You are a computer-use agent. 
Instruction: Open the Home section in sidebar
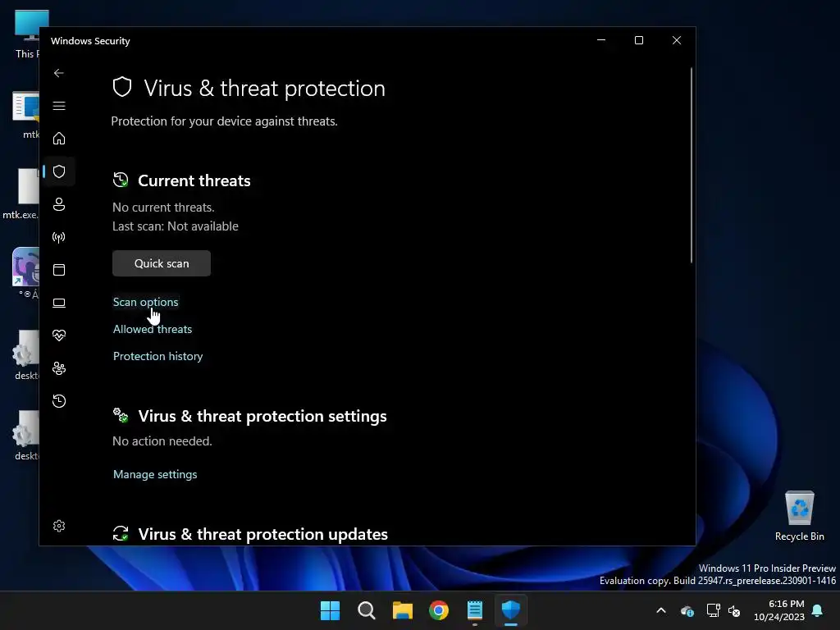click(59, 139)
